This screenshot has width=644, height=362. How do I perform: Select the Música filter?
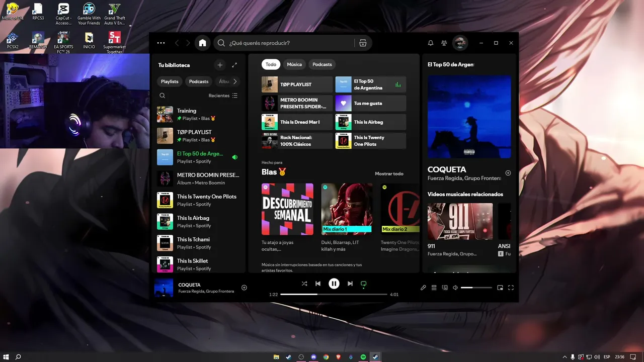294,64
